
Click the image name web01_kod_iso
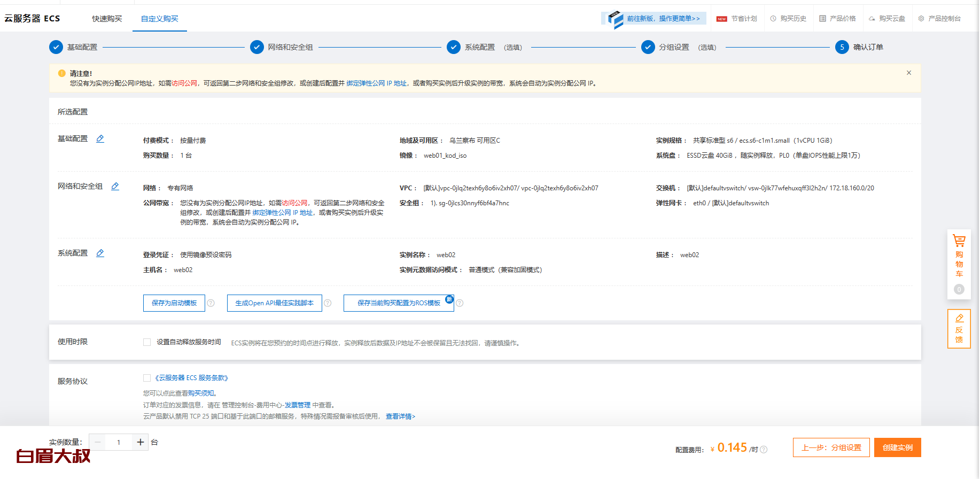tap(445, 156)
